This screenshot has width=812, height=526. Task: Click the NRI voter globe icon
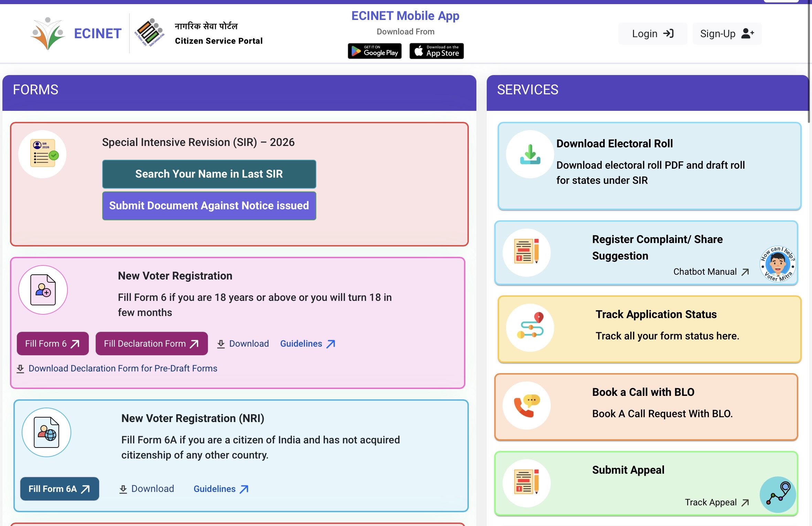[x=46, y=432]
